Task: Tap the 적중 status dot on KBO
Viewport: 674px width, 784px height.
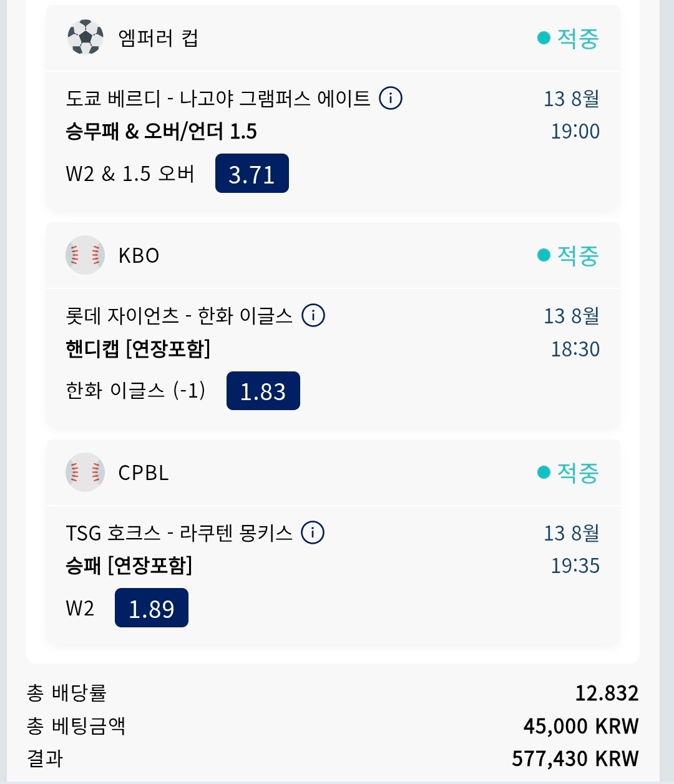Action: tap(544, 255)
